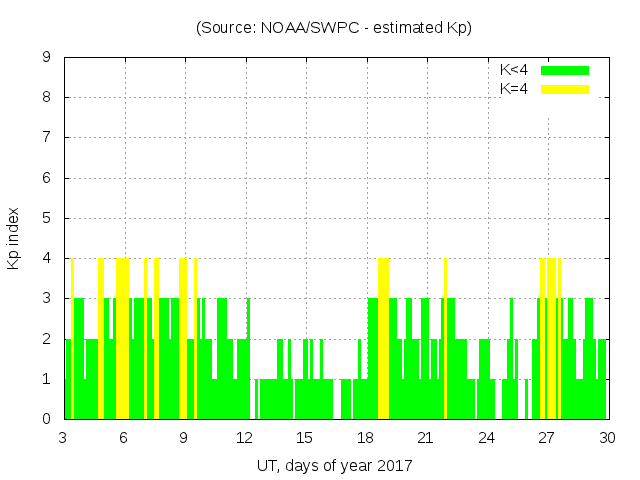
Task: Click the 'UT, days of year 2017' label
Action: click(334, 465)
